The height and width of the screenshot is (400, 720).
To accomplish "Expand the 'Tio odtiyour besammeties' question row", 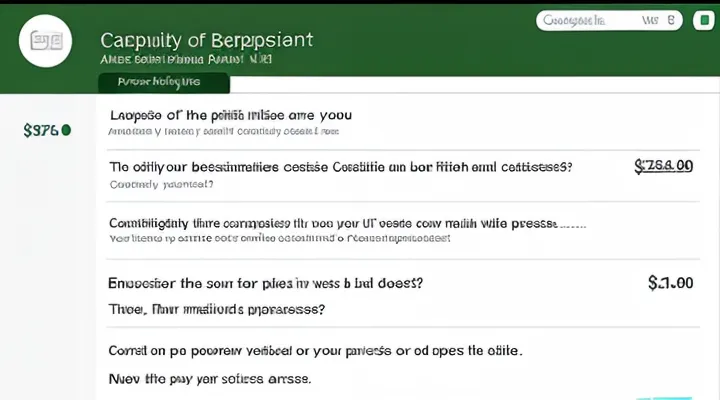I will (340, 168).
